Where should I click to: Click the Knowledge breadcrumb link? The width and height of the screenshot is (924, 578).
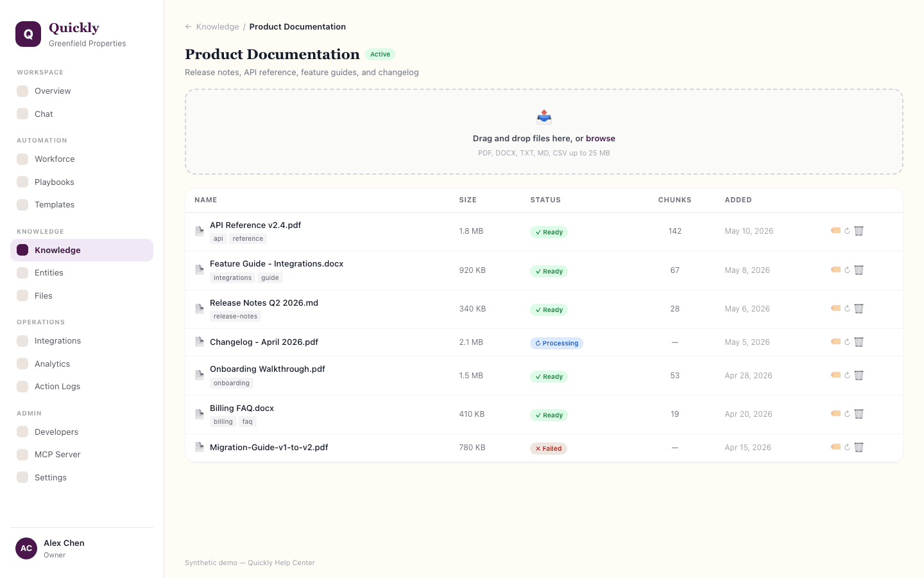[x=218, y=27]
